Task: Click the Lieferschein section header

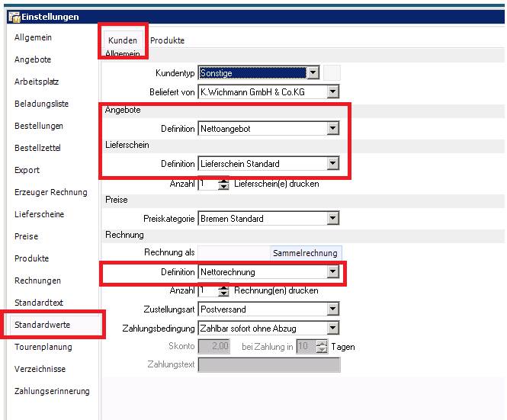Action: (127, 145)
